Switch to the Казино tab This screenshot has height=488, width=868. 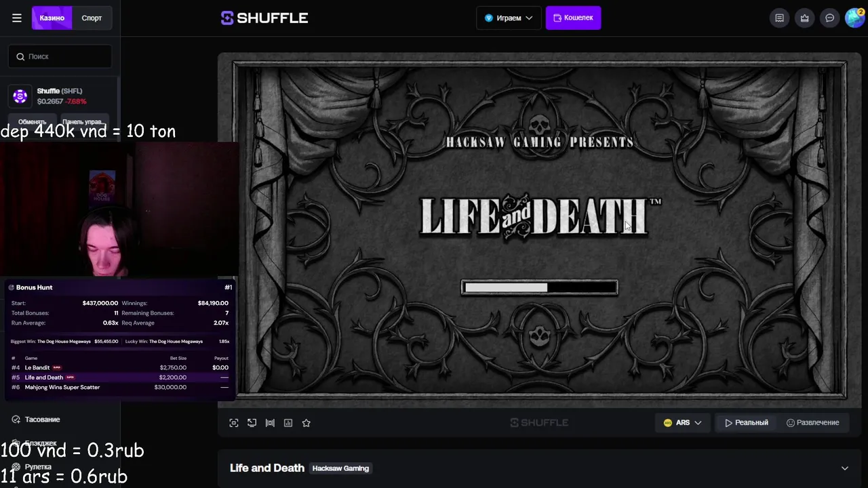pyautogui.click(x=52, y=18)
